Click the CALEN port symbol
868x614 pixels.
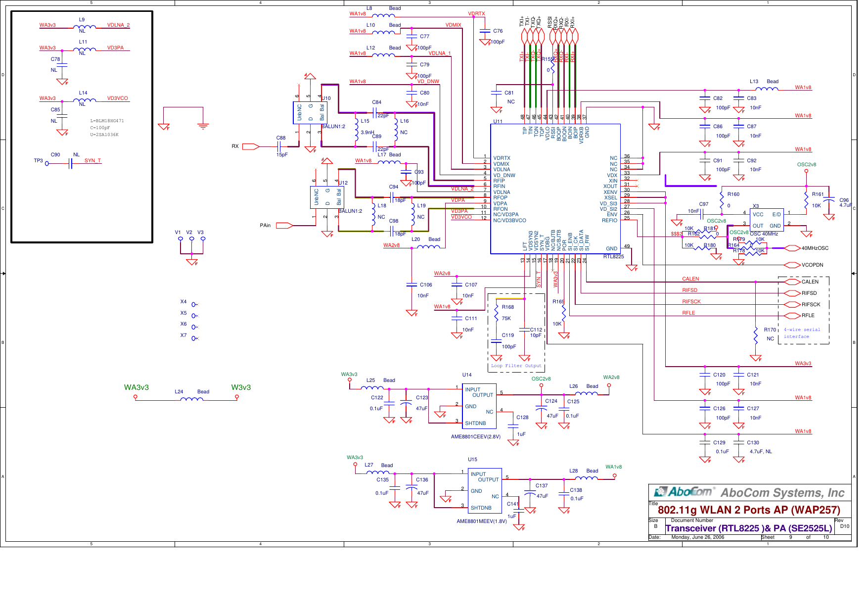pyautogui.click(x=792, y=282)
